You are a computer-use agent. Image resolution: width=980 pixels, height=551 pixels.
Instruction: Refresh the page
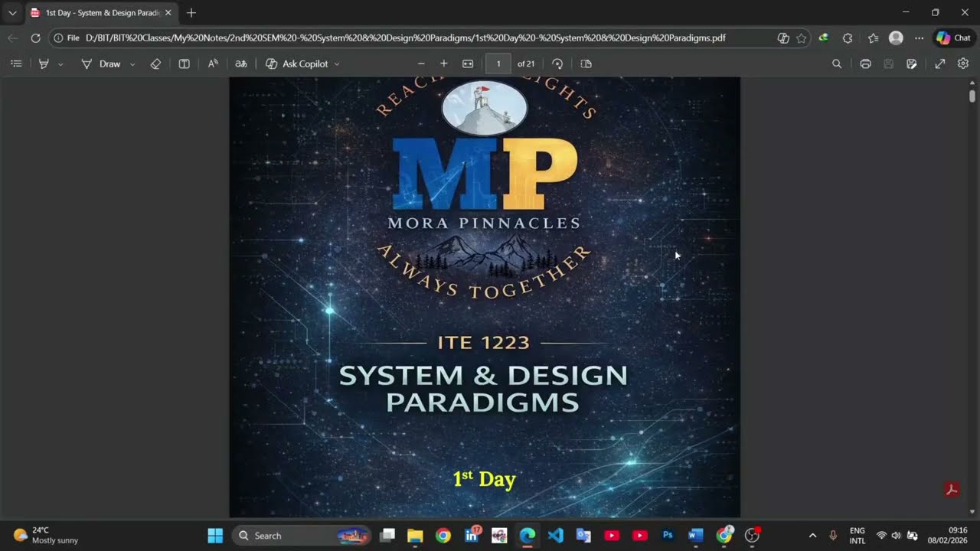pos(35,37)
